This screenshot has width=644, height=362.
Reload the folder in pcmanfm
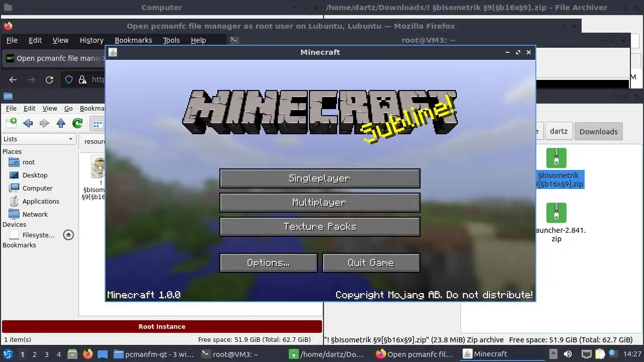tap(77, 123)
